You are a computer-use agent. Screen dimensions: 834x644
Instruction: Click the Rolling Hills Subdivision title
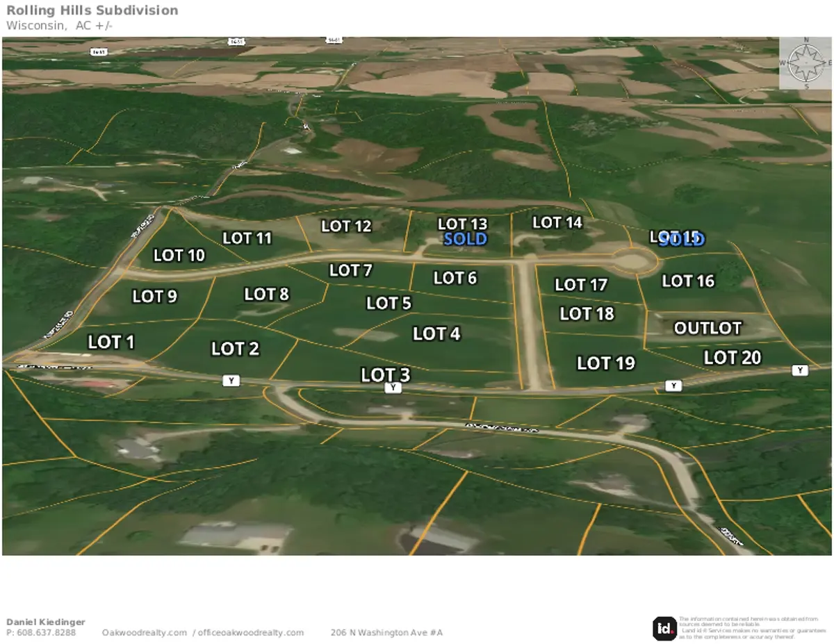coord(92,10)
